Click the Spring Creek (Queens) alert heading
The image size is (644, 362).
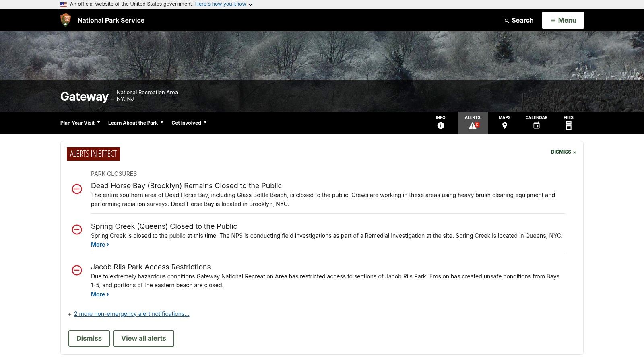click(x=164, y=226)
